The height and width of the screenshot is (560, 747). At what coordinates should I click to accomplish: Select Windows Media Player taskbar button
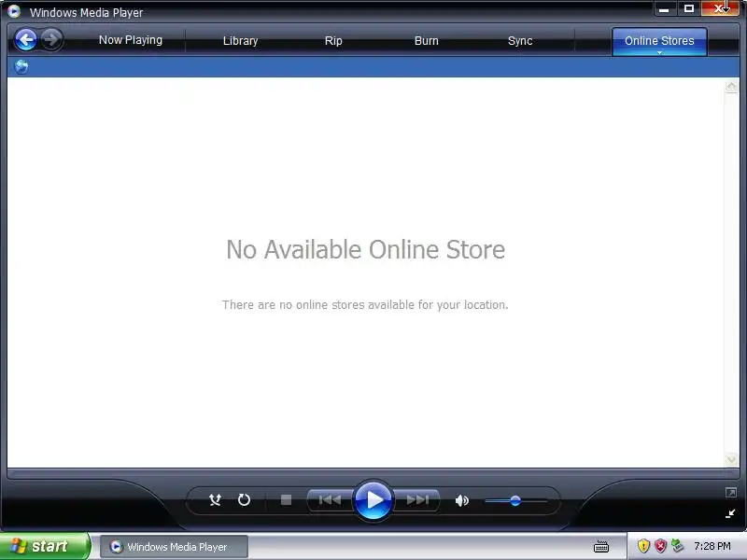[174, 547]
